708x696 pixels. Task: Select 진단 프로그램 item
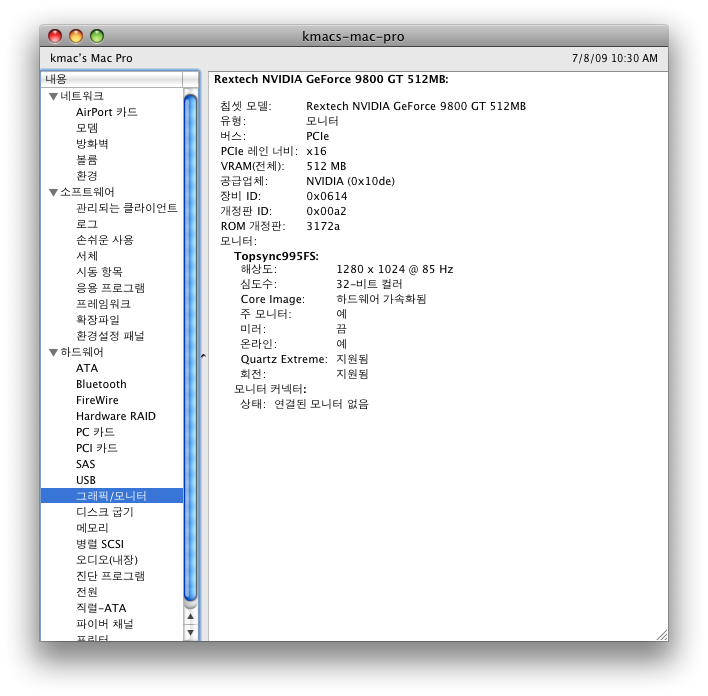(x=110, y=576)
